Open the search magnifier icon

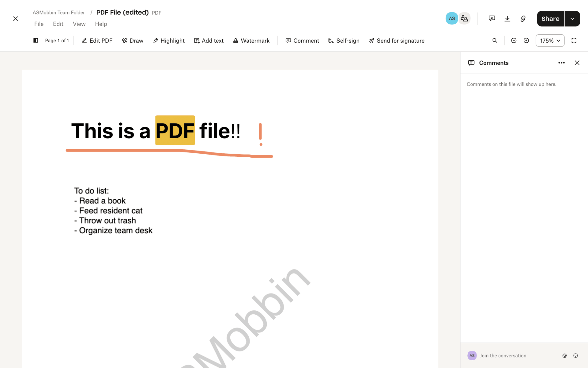pos(495,40)
